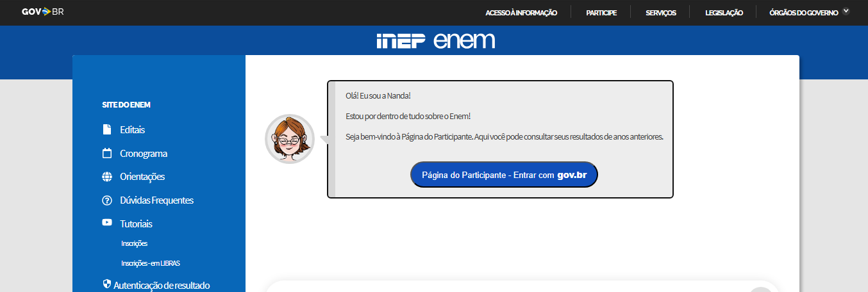Expand the Órgãos do Governo chevron
The height and width of the screenshot is (292, 868).
click(846, 11)
